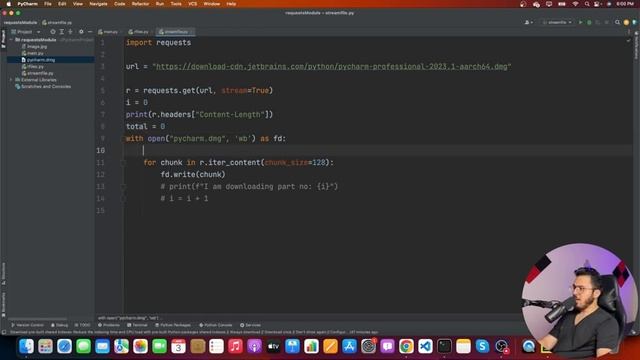Image resolution: width=640 pixels, height=360 pixels.
Task: Open Music app from the Dock
Action: click(x=236, y=347)
